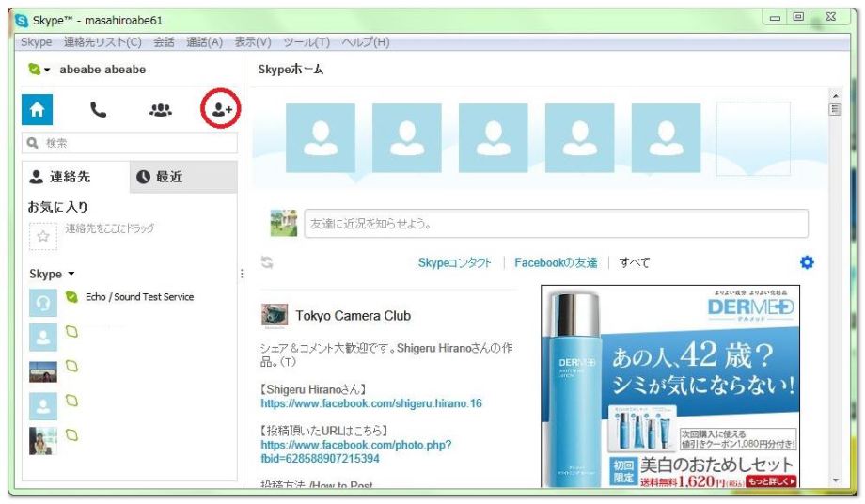Expand the Skype contact list filter dropdown
The image size is (865, 504).
point(71,274)
